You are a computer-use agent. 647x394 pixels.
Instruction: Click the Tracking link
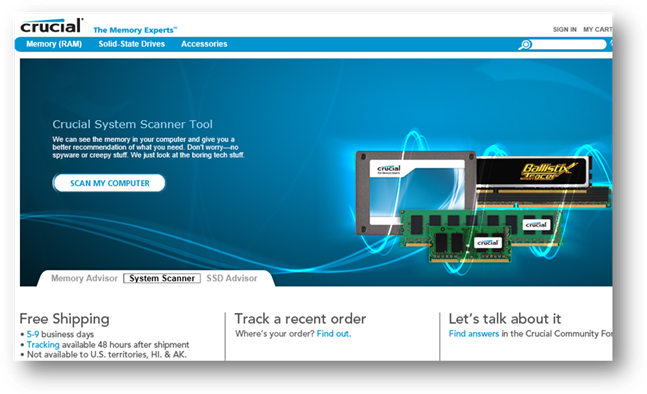pos(43,344)
